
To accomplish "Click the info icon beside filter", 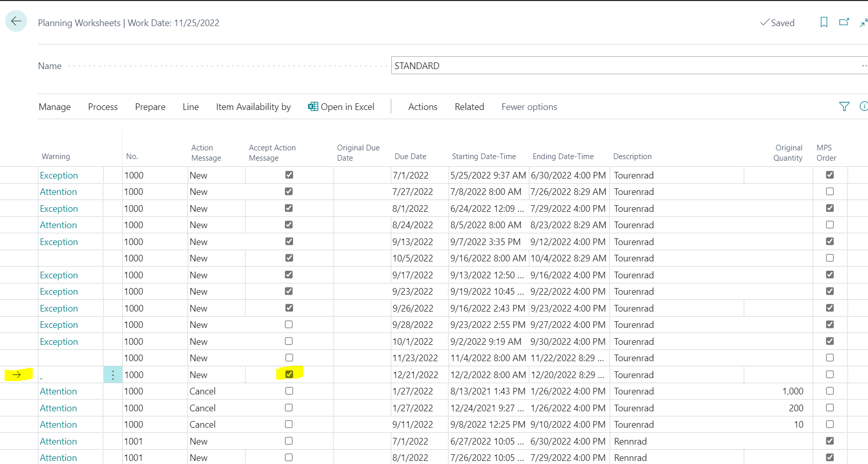I will 864,106.
